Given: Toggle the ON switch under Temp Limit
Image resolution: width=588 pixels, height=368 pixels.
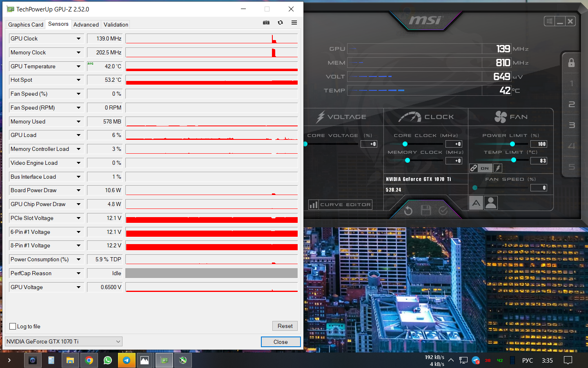Looking at the screenshot, I should click(485, 168).
